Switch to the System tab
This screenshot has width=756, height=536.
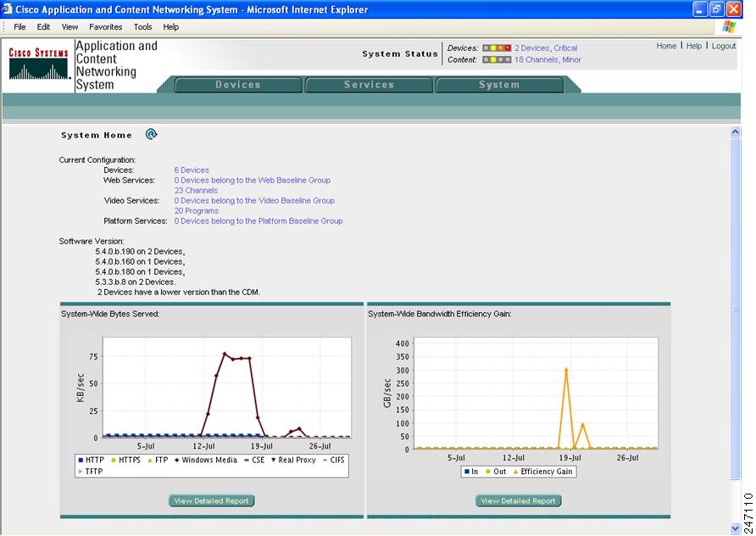tap(499, 84)
